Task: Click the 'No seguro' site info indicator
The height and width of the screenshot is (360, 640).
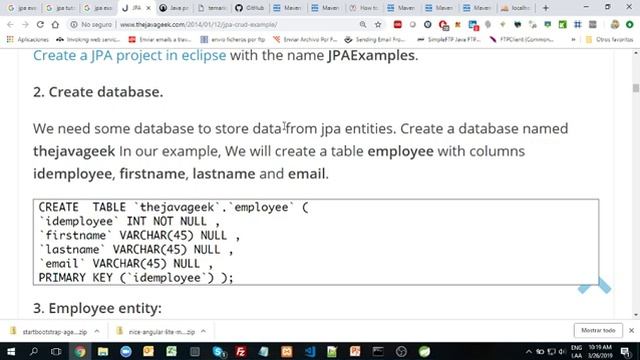Action: (91, 24)
